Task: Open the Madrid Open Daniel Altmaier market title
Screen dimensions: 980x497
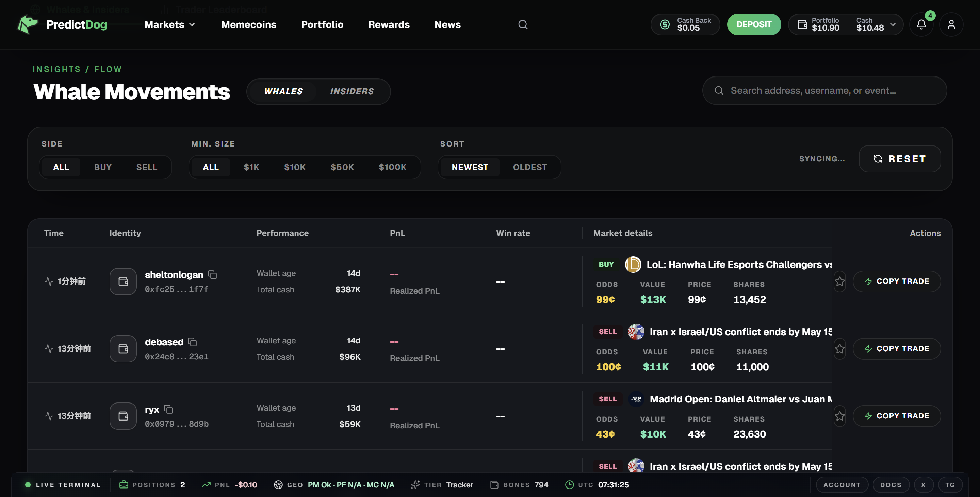Action: click(741, 399)
